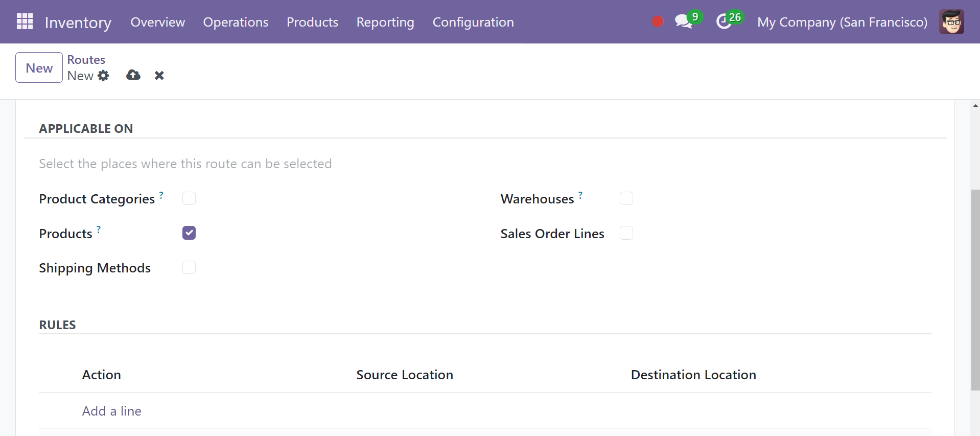
Task: Show Product Categories help tooltip question mark
Action: click(161, 195)
